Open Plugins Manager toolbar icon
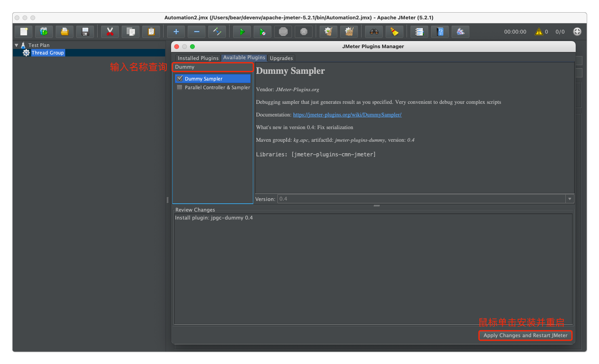599x364 pixels. [x=461, y=32]
